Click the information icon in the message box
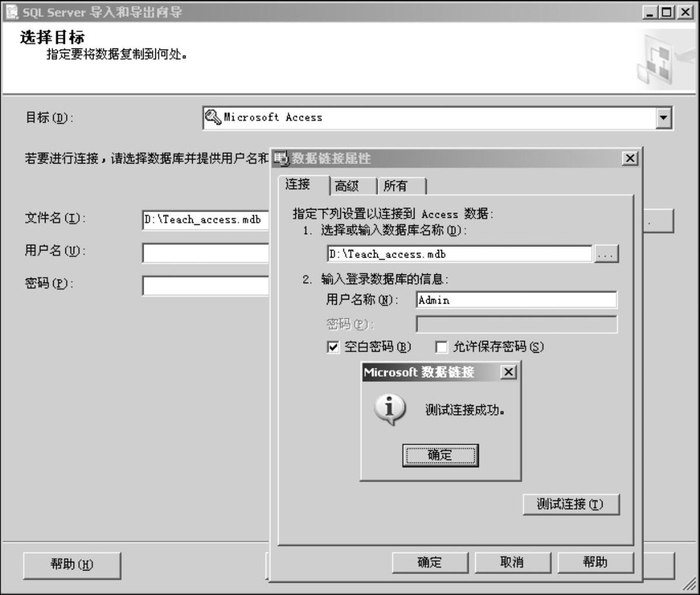 click(390, 409)
